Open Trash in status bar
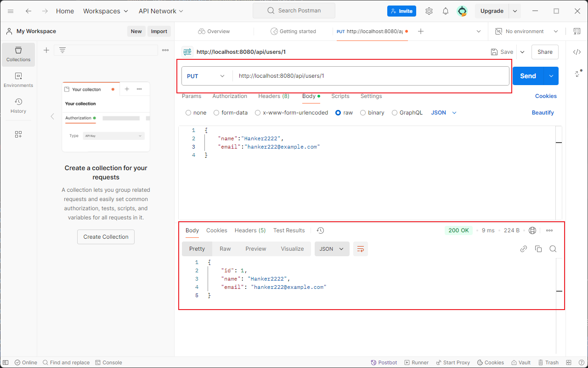 tap(548, 362)
